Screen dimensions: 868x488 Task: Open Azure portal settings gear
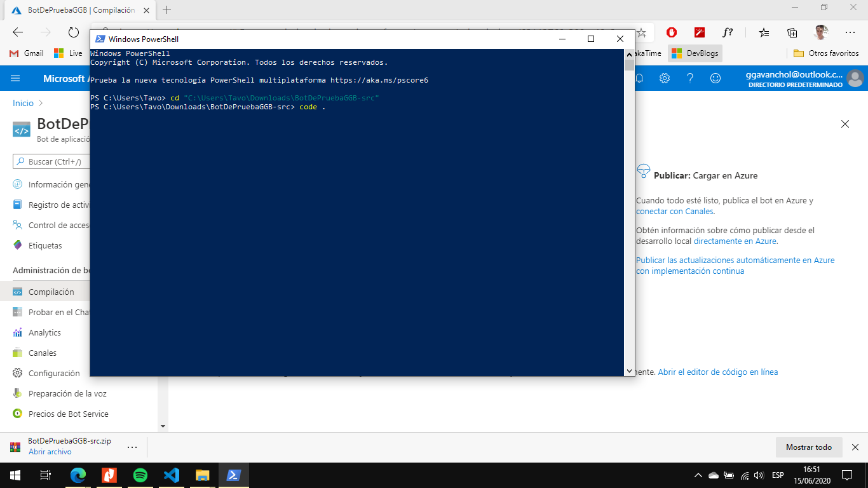[665, 78]
